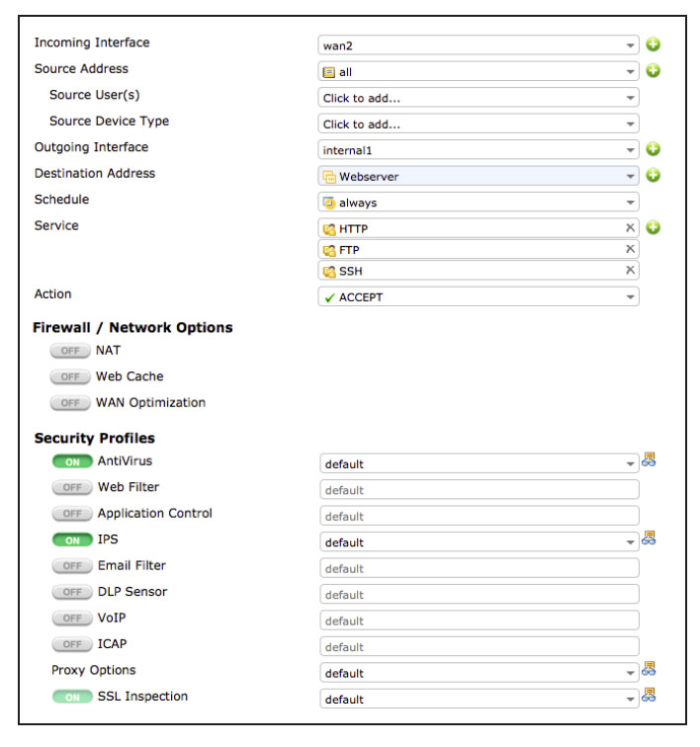Open the Incoming Interface wan2 dropdown
The image size is (700, 747).
(479, 45)
